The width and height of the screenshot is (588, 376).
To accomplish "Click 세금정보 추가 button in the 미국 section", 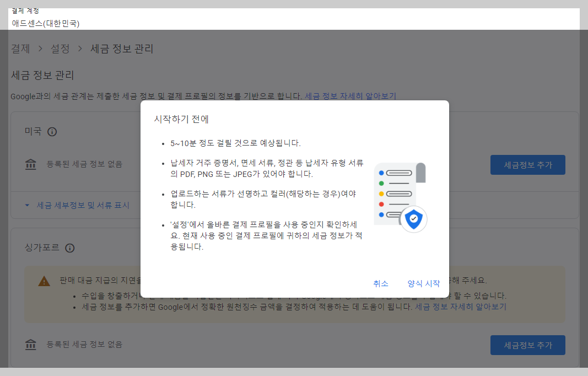I will click(527, 164).
